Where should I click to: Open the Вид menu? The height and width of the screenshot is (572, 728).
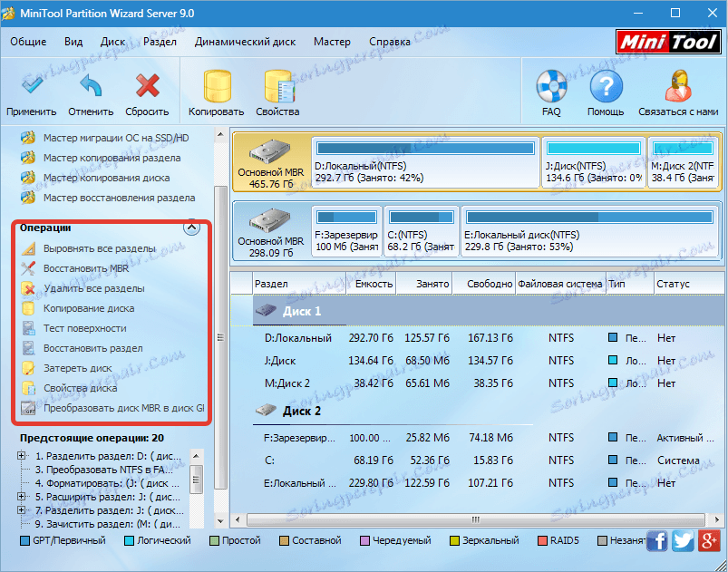pyautogui.click(x=73, y=42)
